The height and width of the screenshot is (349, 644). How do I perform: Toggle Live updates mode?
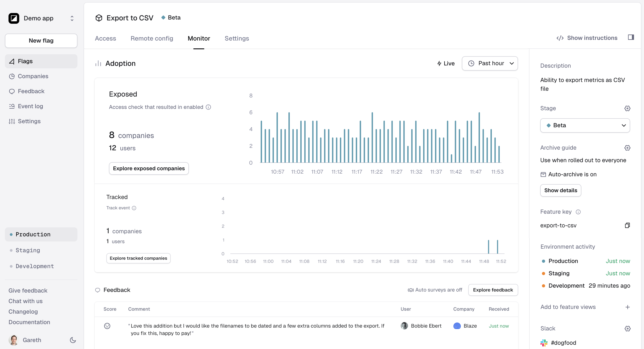(x=446, y=64)
